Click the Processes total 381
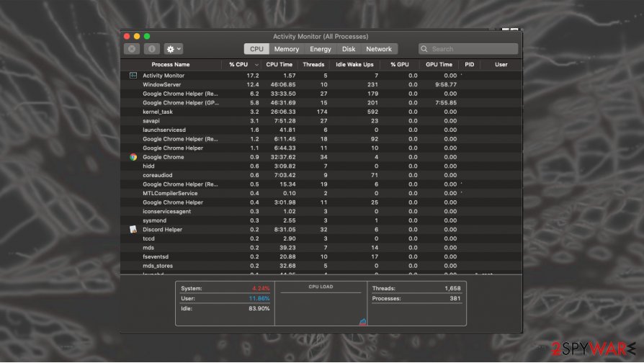The height and width of the screenshot is (363, 644). (455, 298)
